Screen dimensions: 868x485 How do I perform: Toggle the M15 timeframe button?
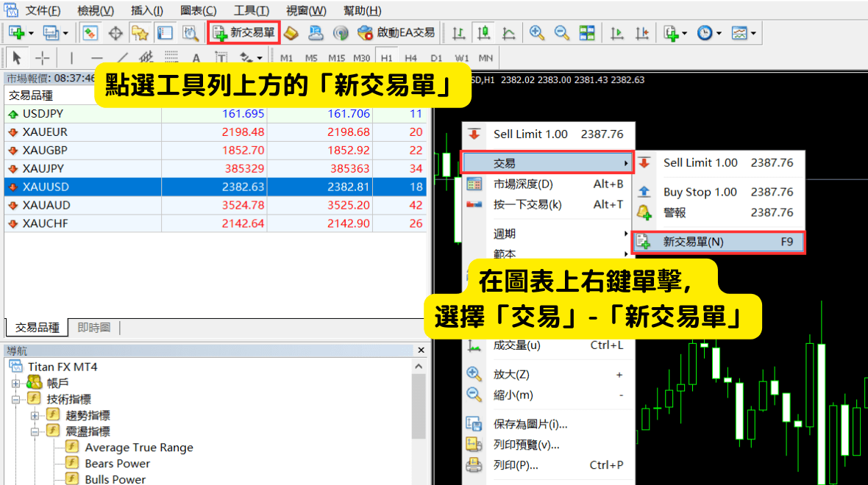coord(336,58)
